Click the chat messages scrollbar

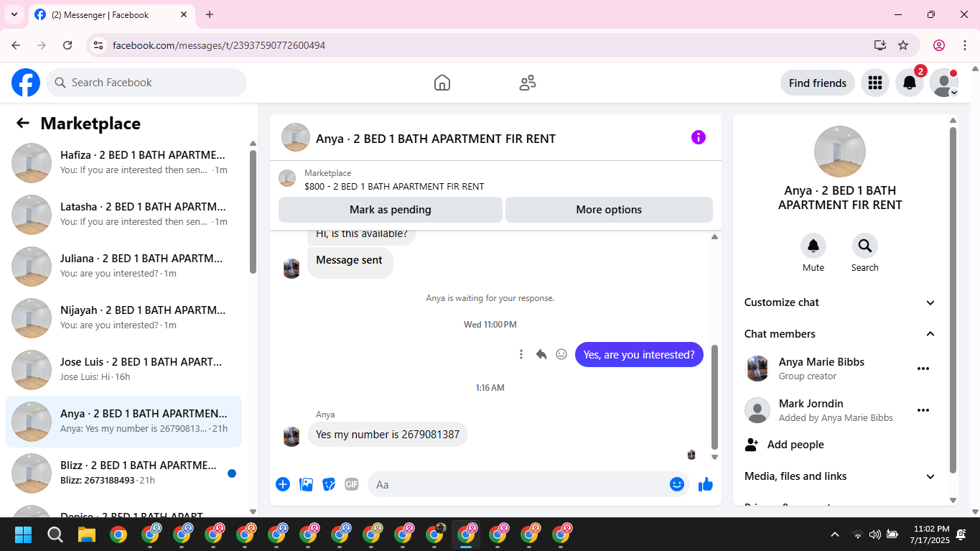pos(714,397)
